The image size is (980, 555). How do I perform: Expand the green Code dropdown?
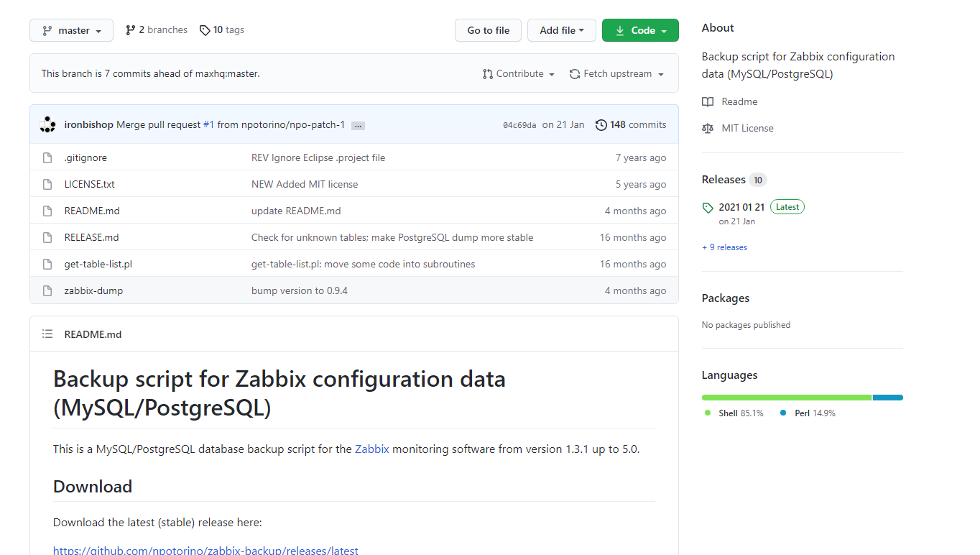click(x=640, y=30)
